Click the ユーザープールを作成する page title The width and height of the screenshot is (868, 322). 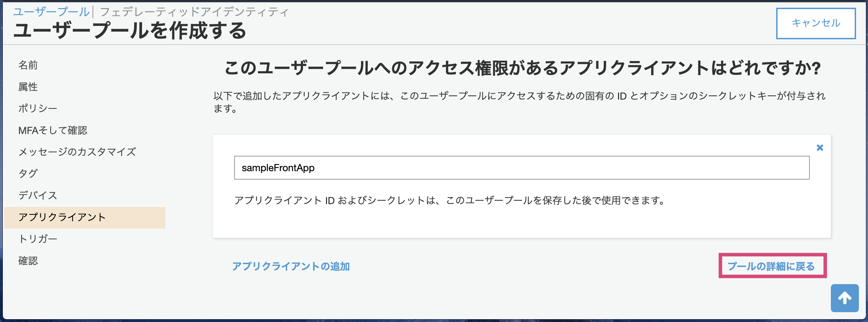(x=130, y=31)
